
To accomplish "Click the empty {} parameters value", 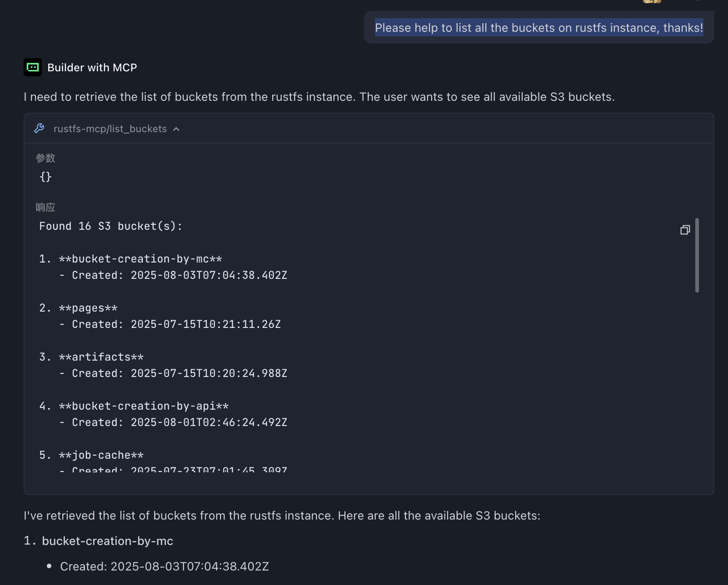I will [45, 177].
